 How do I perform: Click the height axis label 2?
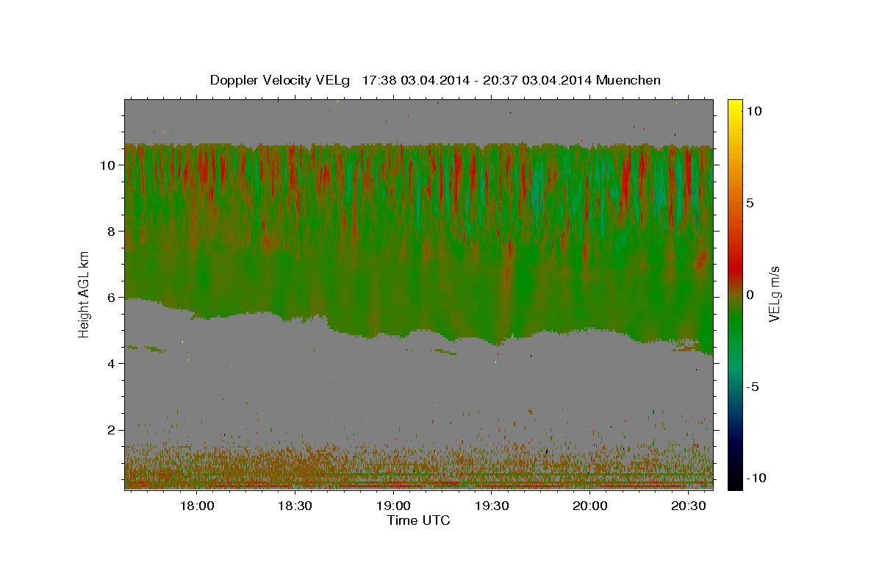(x=113, y=429)
